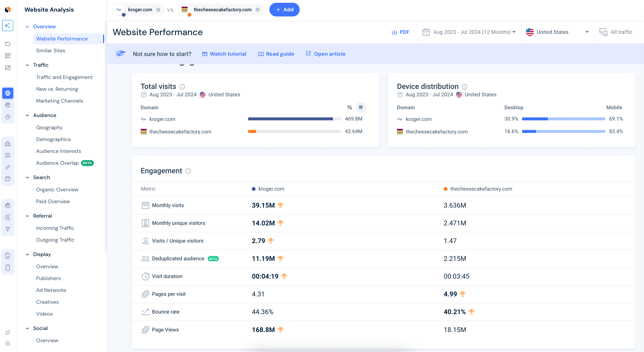Click Engagement info icon
The width and height of the screenshot is (644, 352).
click(x=188, y=171)
